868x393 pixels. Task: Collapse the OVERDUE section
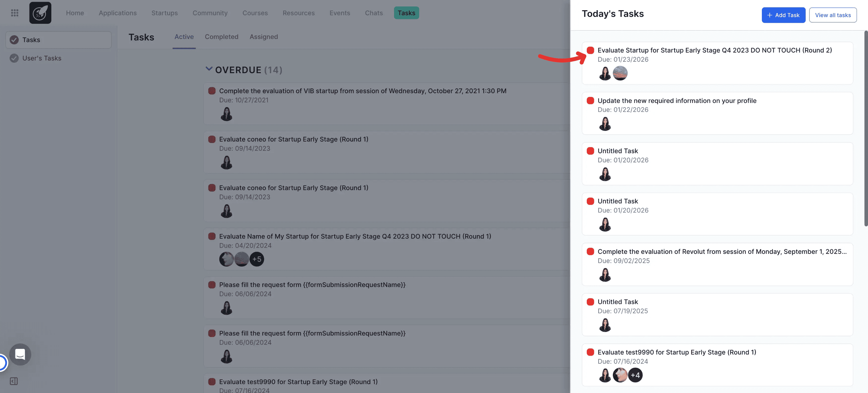pos(209,69)
